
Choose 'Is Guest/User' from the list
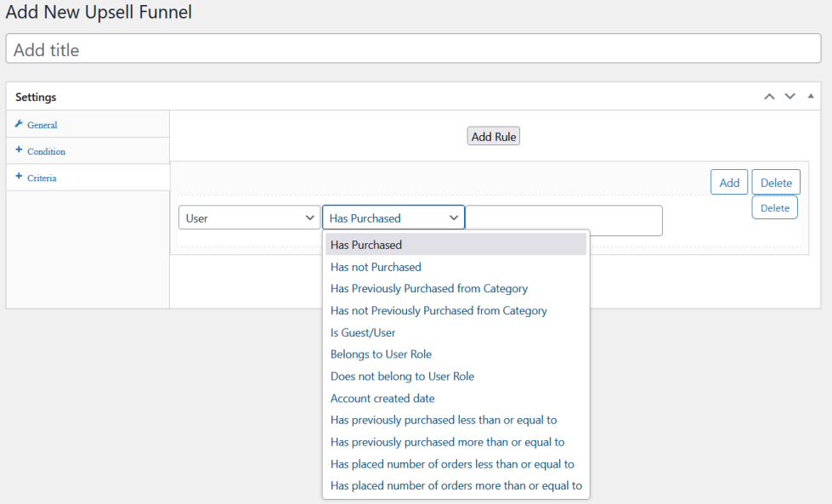pyautogui.click(x=363, y=332)
